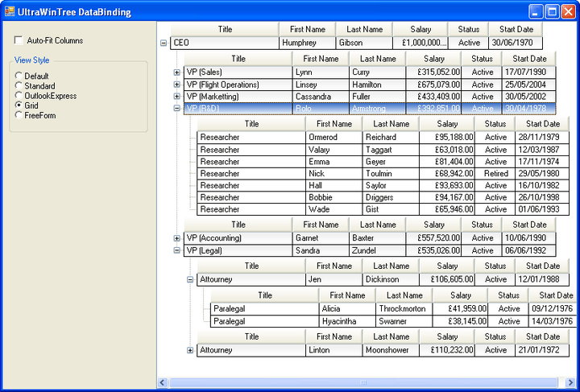580x392 pixels.
Task: Click the horizontal scrollbar left arrow
Action: pos(162,382)
